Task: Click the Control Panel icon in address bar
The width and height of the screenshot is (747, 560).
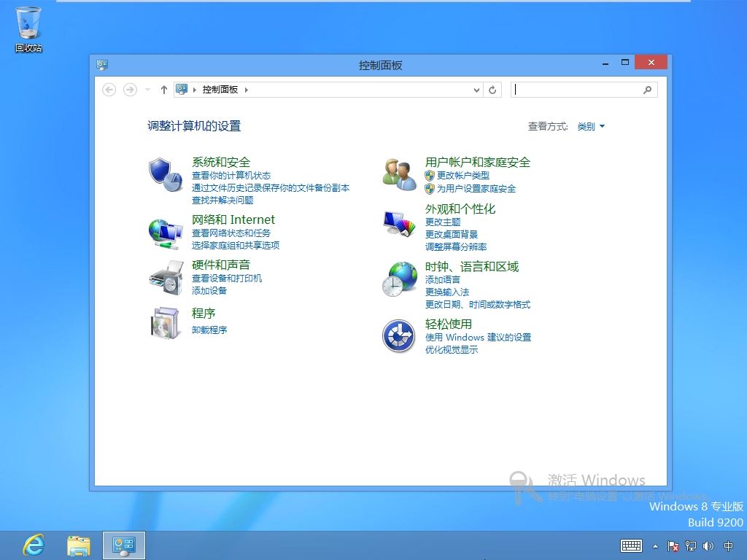Action: pos(182,89)
